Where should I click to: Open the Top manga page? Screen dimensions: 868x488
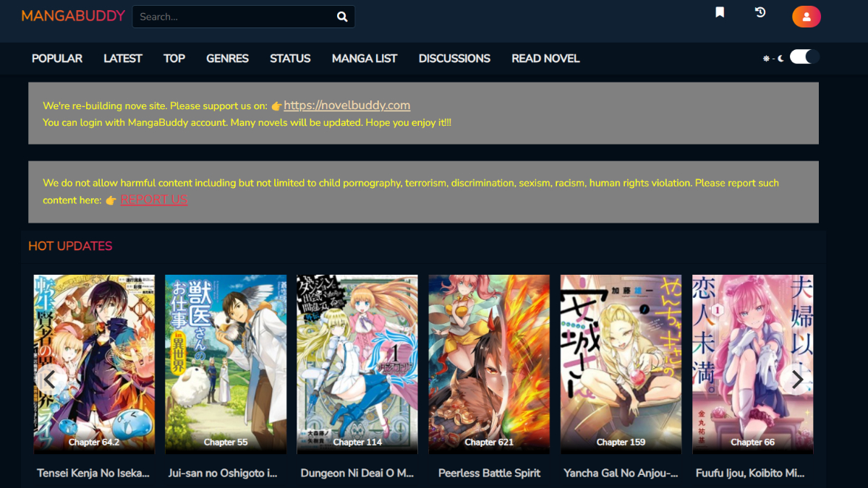174,59
